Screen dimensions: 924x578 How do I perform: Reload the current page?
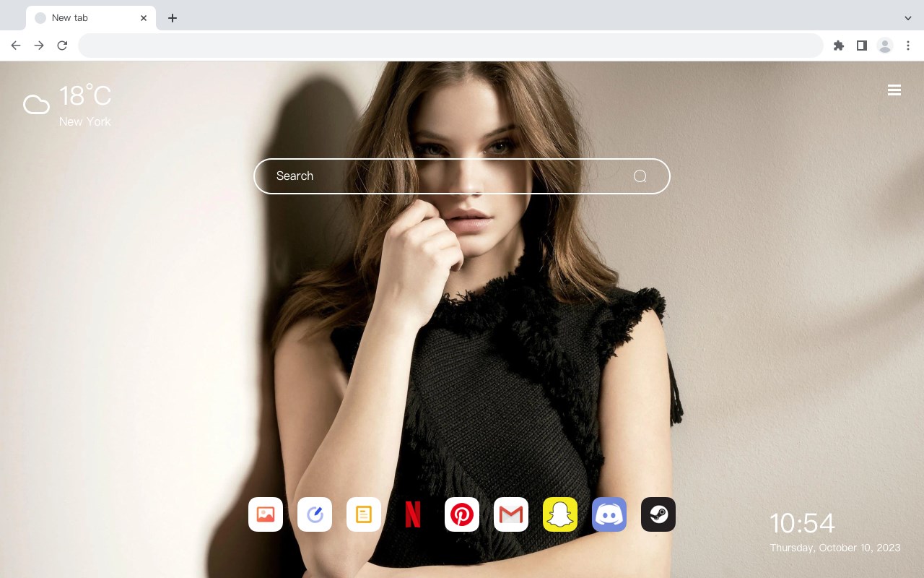(62, 46)
